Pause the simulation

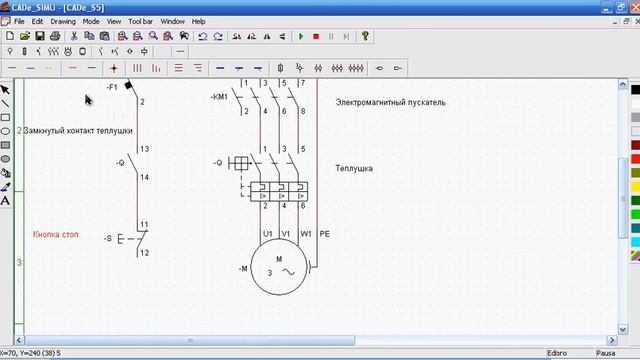coord(331,36)
